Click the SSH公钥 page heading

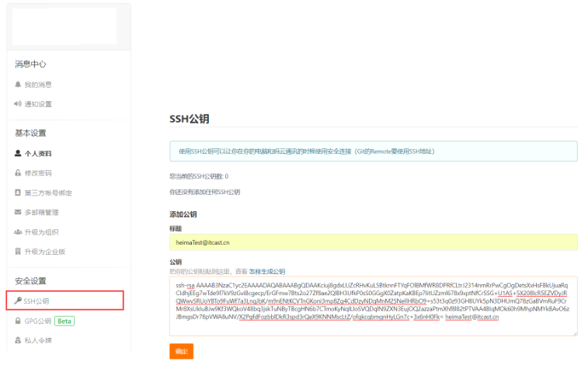(190, 119)
